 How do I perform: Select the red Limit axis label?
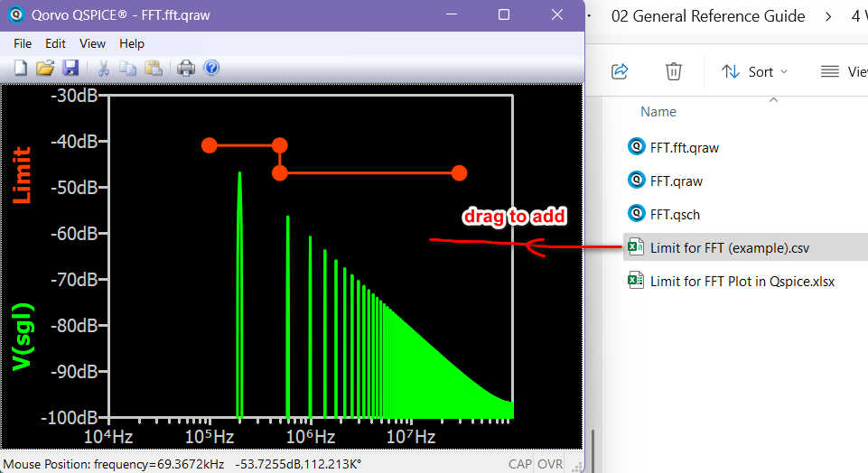(x=23, y=175)
